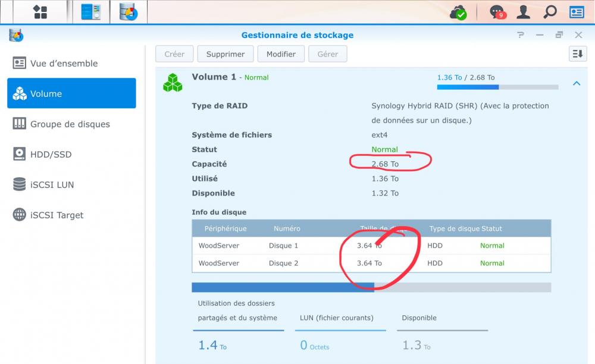Click the Gérer button
Screen dimensions: 595x364
coord(327,54)
